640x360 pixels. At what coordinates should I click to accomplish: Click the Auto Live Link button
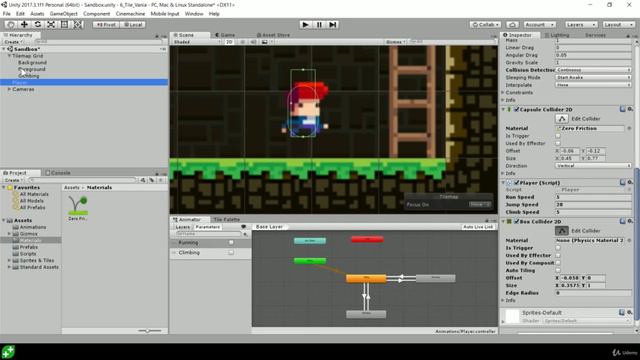pos(478,227)
